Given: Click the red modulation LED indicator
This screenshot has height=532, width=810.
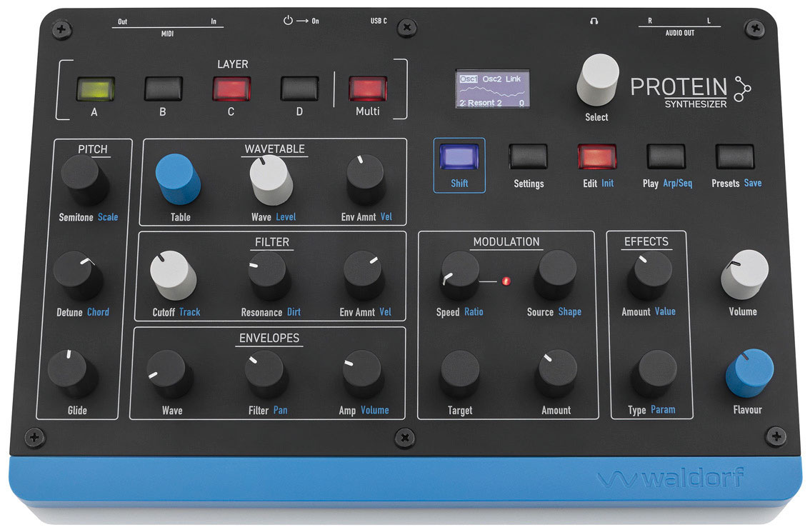Looking at the screenshot, I should coord(508,281).
